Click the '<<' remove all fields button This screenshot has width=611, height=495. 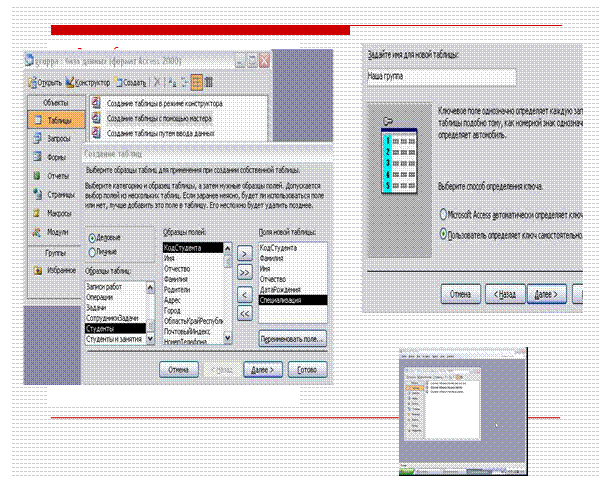[x=243, y=312]
